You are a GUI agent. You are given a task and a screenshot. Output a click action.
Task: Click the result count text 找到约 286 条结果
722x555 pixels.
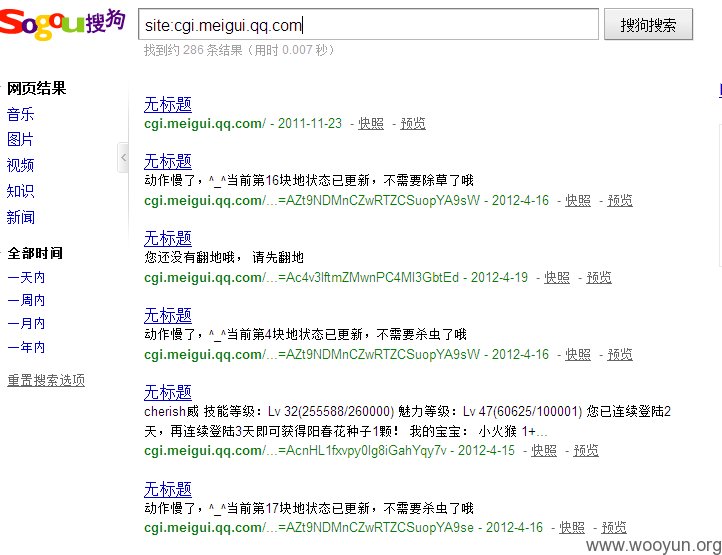point(193,50)
